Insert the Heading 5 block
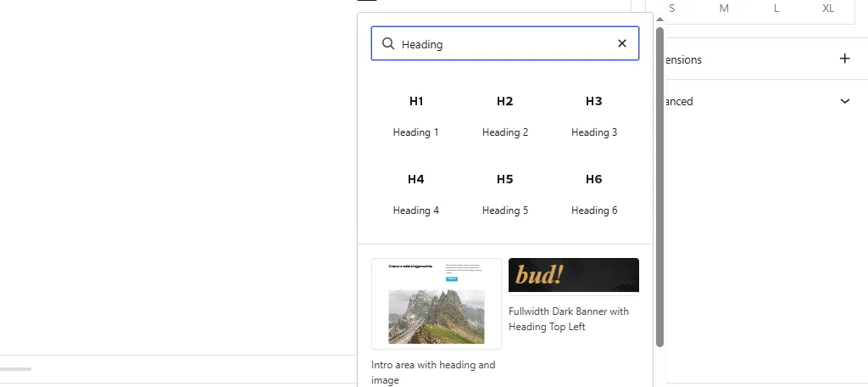The image size is (868, 387). (x=505, y=194)
